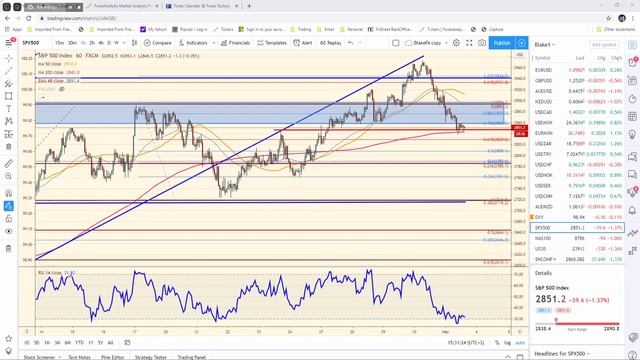Toggle log scale mode

point(507,343)
